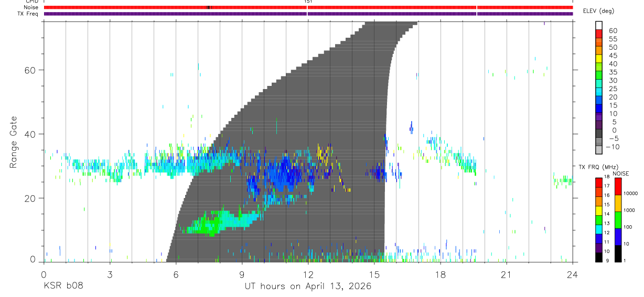Click the '10000' label on NOISE colorbar
Screen dimensions: 644x297
[x=630, y=193]
